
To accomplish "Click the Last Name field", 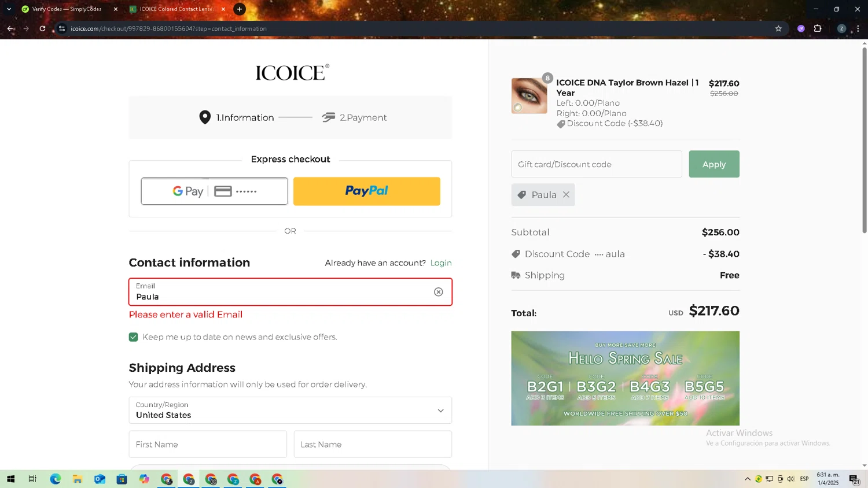I will [x=373, y=444].
